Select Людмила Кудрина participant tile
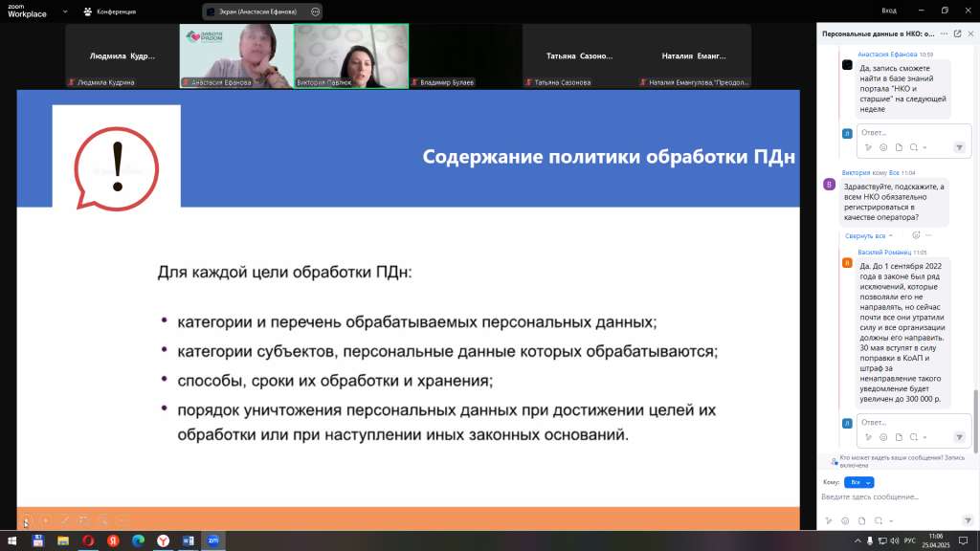The image size is (980, 551). coord(122,56)
